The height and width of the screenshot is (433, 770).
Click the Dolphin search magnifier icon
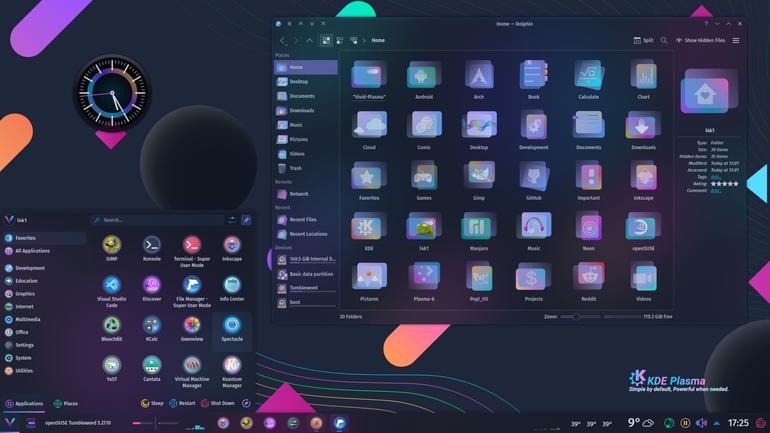point(664,40)
